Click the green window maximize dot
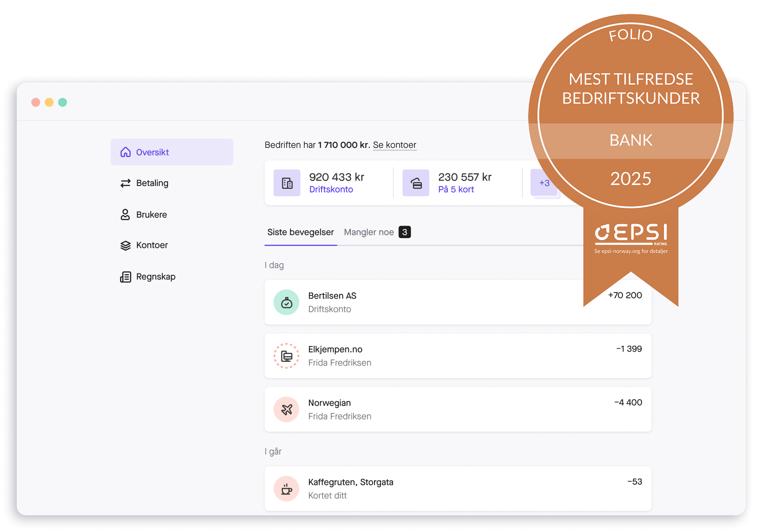Image resolution: width=763 pixels, height=532 pixels. pos(63,102)
